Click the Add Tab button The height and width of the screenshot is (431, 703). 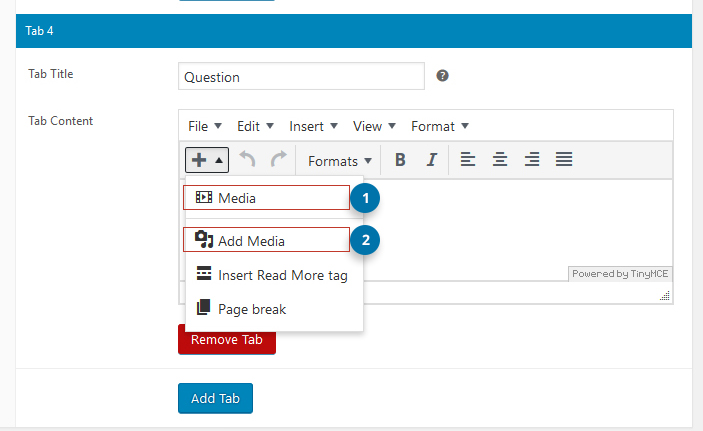(215, 398)
